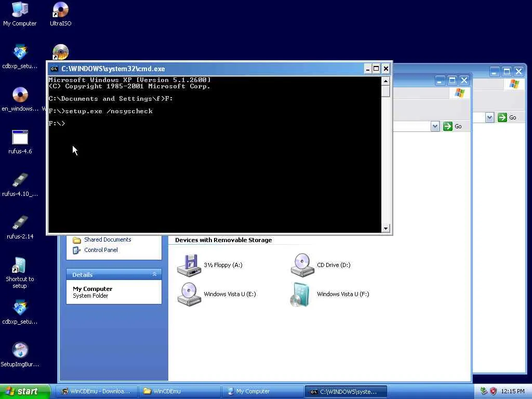
Task: Click the 12:15 PM tray clock
Action: pyautogui.click(x=513, y=391)
